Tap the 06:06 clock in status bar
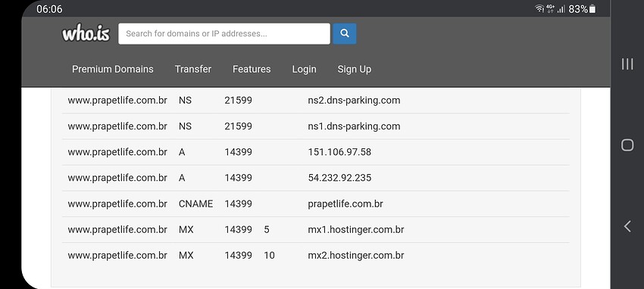Viewport: 644px width, 289px height. point(49,9)
